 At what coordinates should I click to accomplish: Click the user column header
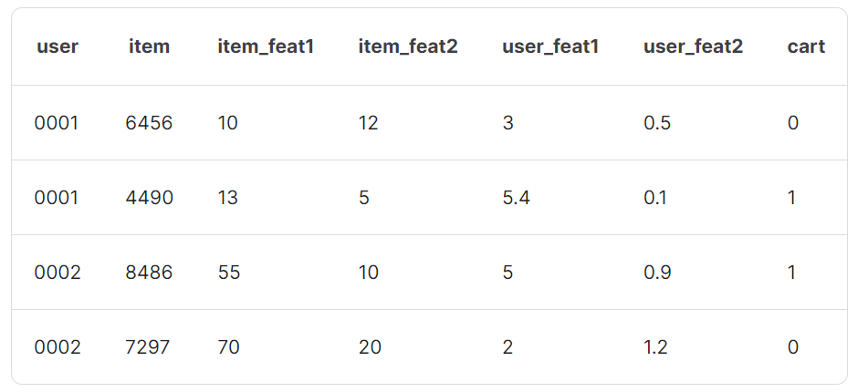pyautogui.click(x=58, y=46)
